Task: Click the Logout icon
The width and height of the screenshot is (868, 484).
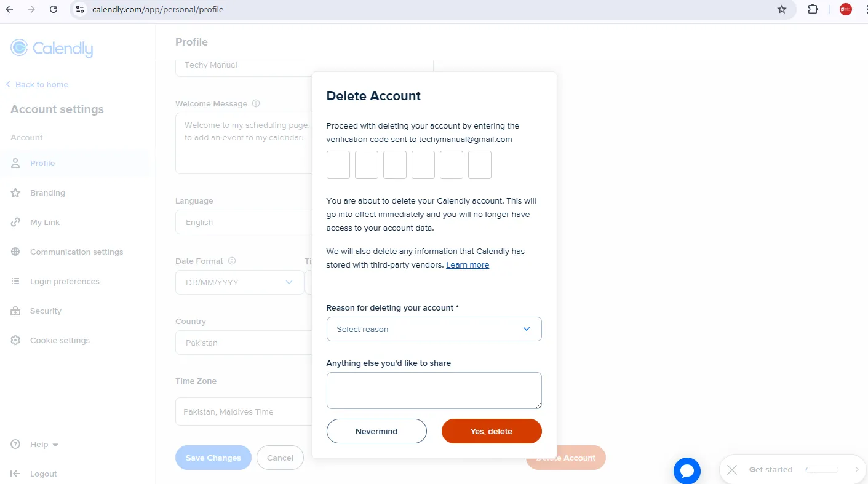Action: pyautogui.click(x=15, y=474)
